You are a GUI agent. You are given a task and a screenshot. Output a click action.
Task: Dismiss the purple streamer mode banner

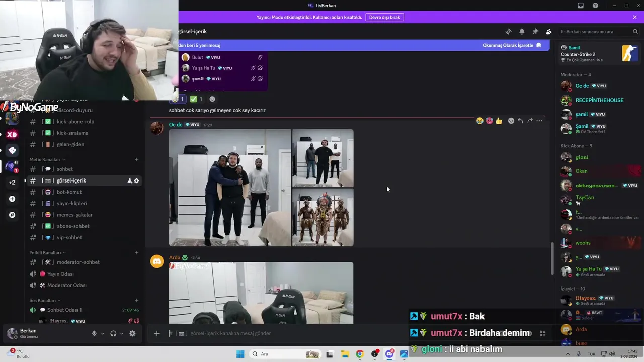click(635, 17)
